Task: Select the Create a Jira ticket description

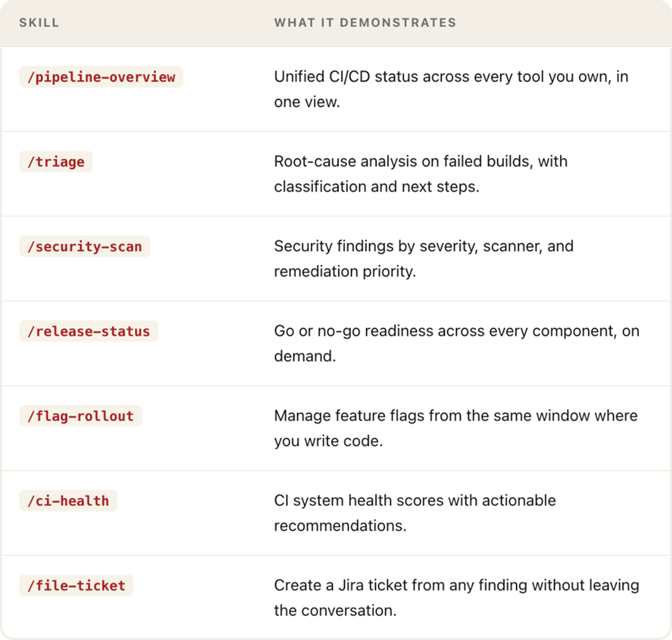Action: point(456,597)
